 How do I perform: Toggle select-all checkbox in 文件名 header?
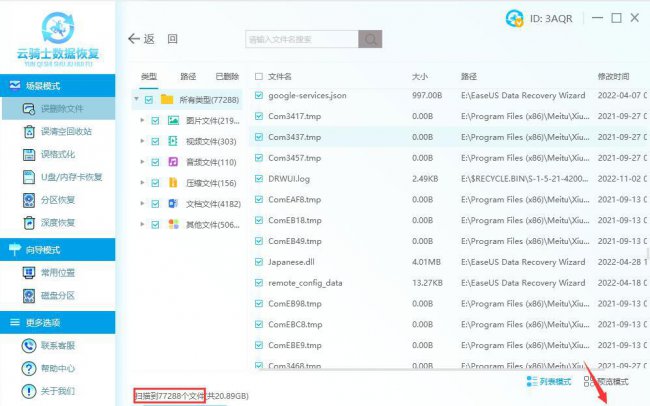259,76
